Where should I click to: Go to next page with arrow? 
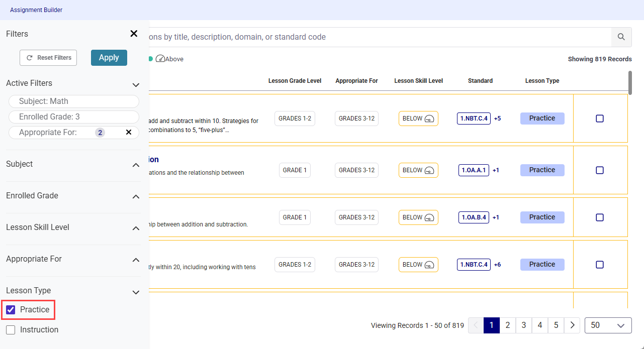click(x=572, y=325)
